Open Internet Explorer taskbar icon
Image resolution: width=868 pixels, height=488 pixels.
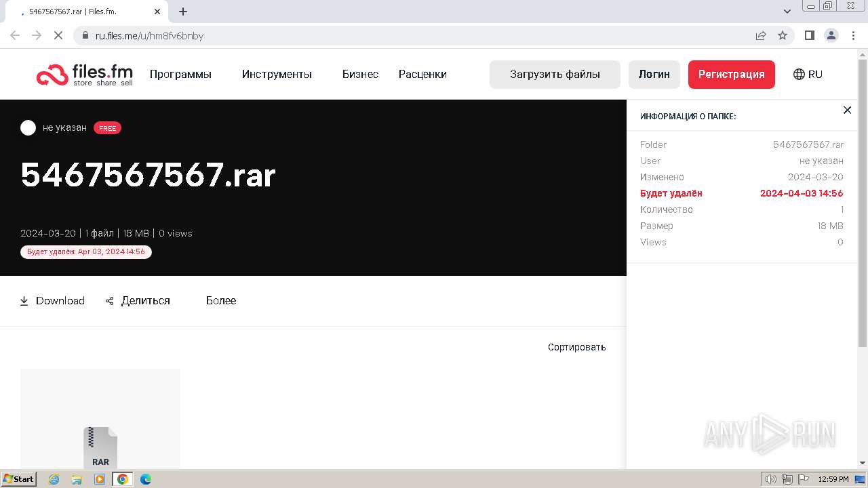coord(54,479)
